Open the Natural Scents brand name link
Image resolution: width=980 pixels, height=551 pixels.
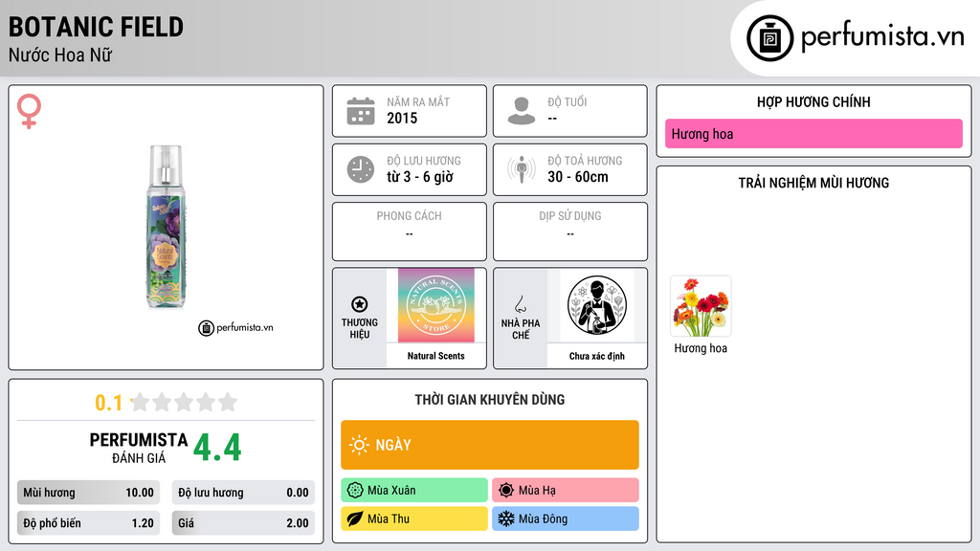point(436,356)
